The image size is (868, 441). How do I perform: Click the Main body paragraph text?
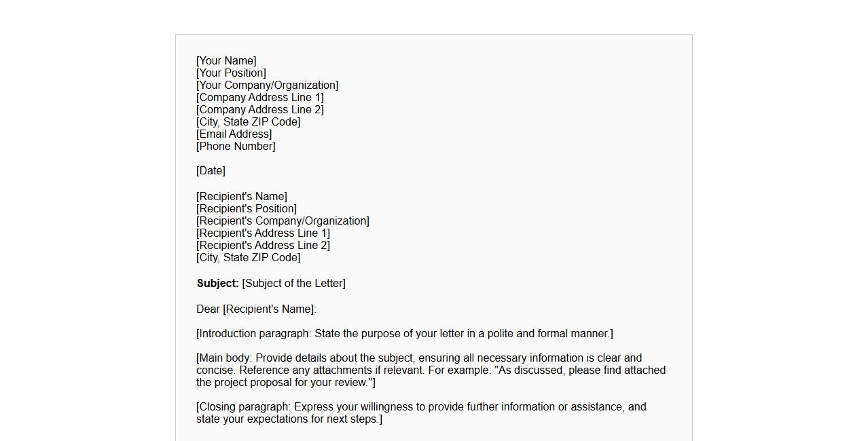coord(431,370)
